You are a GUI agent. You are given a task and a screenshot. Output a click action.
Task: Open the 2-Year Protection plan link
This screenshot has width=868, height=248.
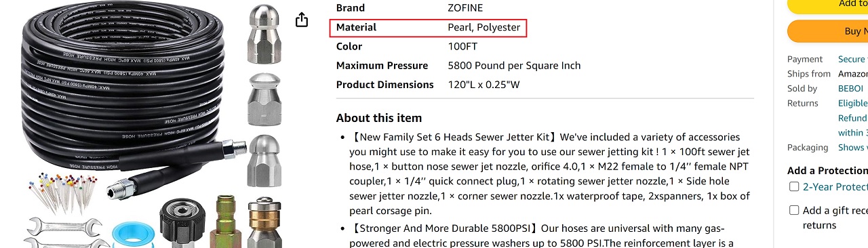(835, 187)
